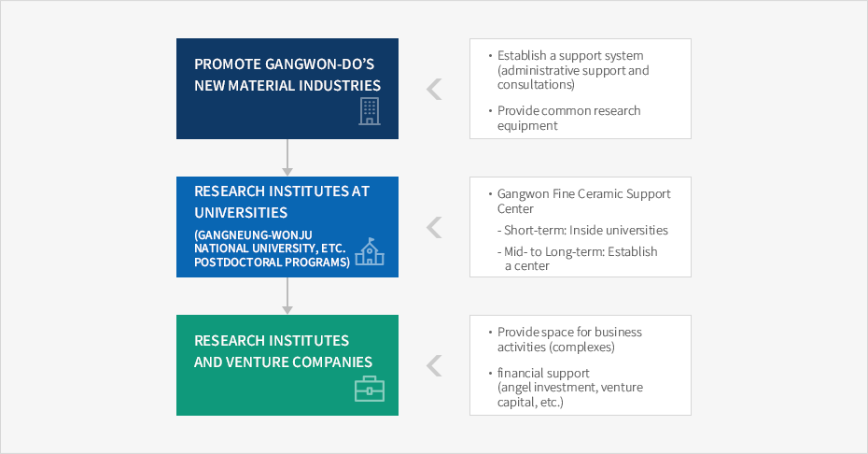The height and width of the screenshot is (454, 868).
Task: Select "Promote Gangwon-do's New Material Industries" heading
Action: pyautogui.click(x=287, y=75)
